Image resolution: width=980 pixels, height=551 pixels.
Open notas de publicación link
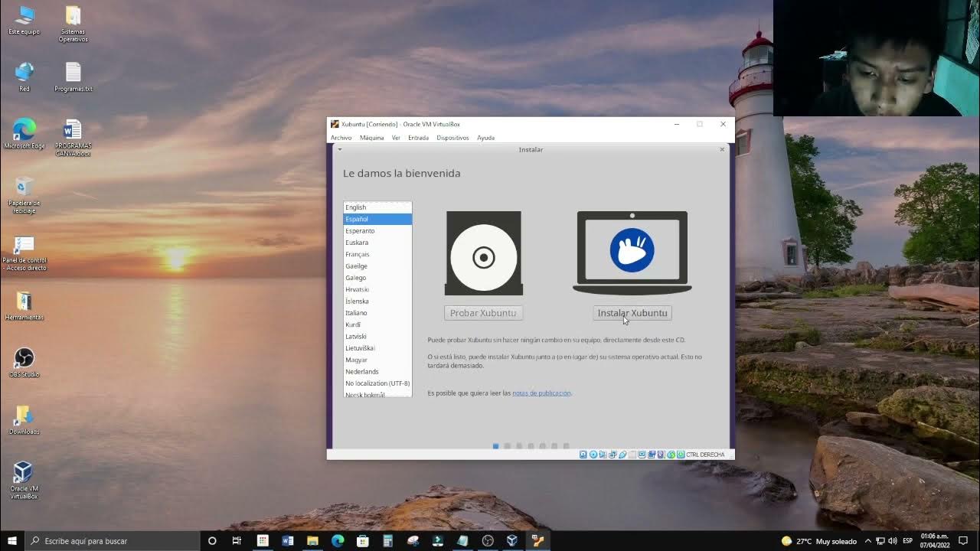coord(541,393)
